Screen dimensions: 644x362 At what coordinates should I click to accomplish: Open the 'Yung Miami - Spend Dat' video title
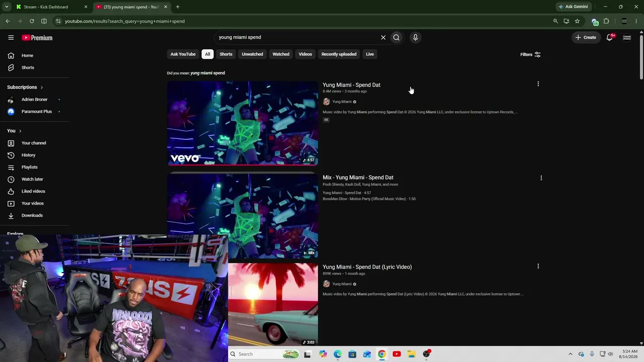click(x=351, y=85)
